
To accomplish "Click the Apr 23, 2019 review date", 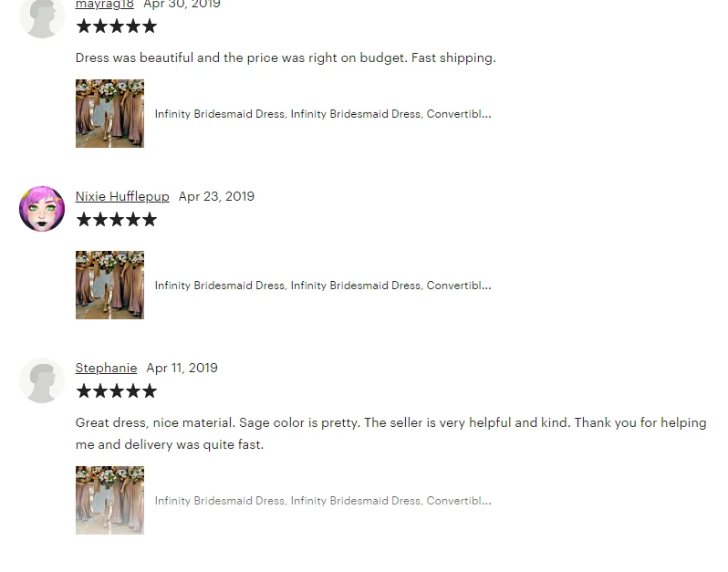I will point(216,196).
